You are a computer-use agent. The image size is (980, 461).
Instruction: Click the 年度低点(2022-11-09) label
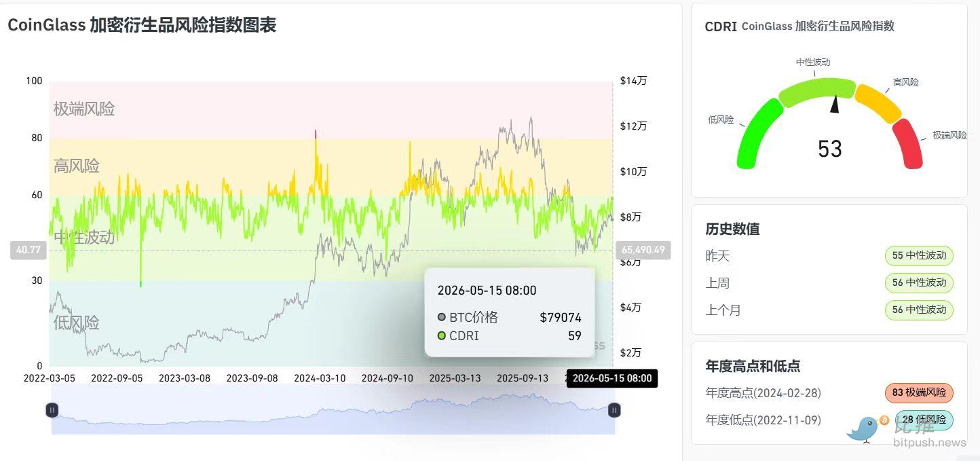pyautogui.click(x=764, y=420)
